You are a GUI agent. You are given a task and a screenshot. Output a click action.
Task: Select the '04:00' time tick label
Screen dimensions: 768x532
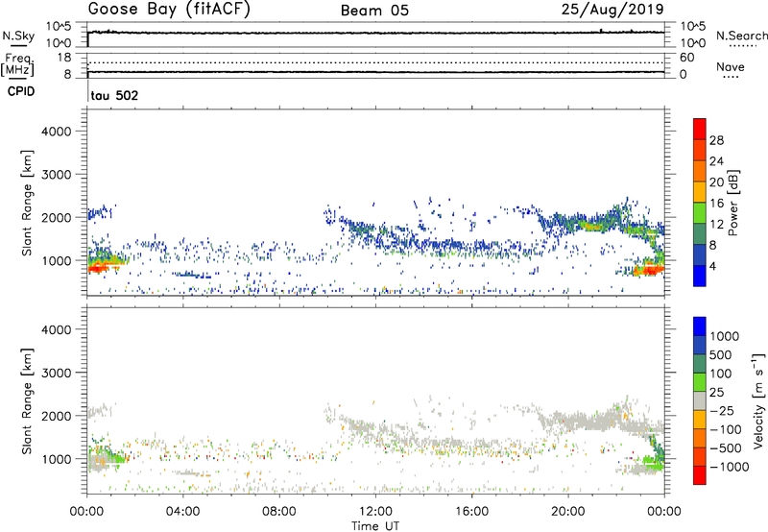tap(183, 512)
